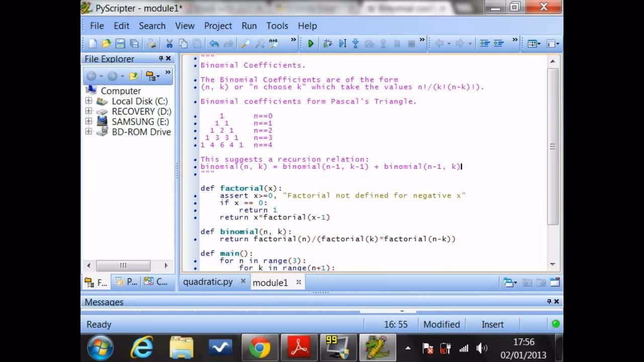The width and height of the screenshot is (644, 362).
Task: Close the module1 tab
Action: coord(298,282)
